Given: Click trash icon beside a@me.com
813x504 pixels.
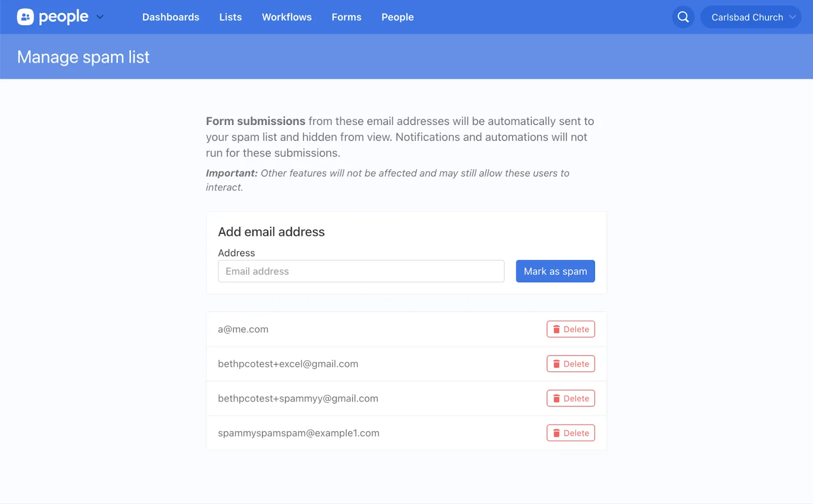Looking at the screenshot, I should (556, 329).
